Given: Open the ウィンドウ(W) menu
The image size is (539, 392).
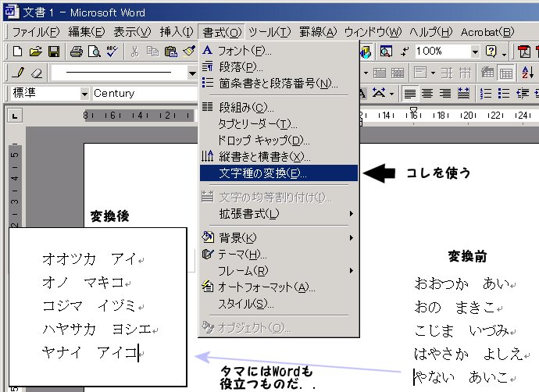Looking at the screenshot, I should click(373, 32).
